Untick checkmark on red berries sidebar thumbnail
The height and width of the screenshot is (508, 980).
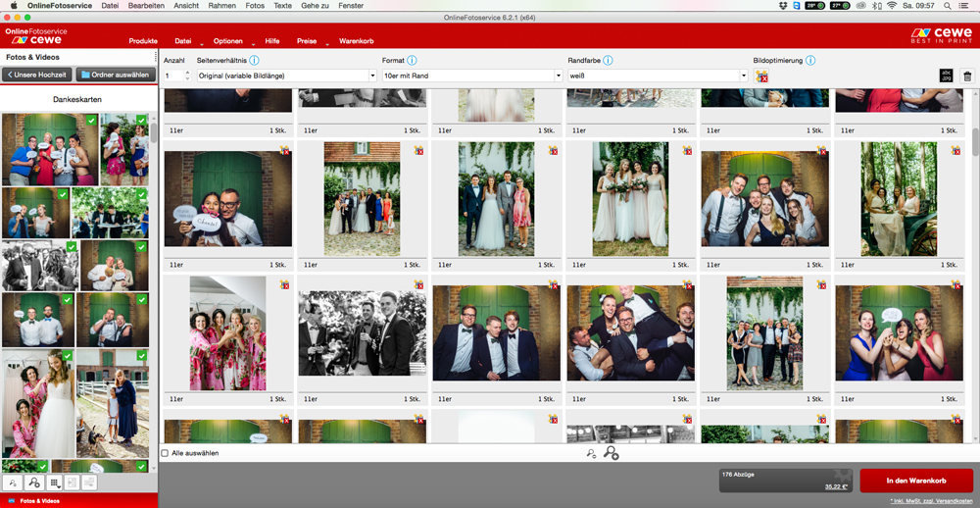click(x=42, y=467)
